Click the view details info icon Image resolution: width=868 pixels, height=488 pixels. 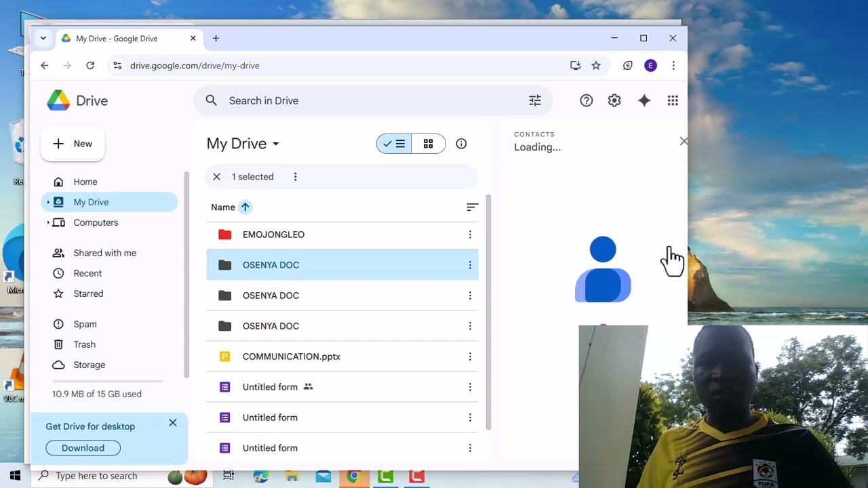[x=461, y=144]
